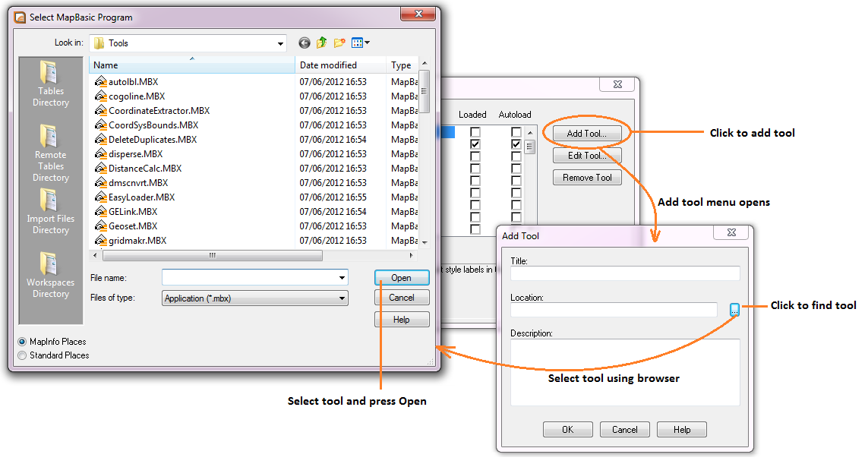Viewport: 868px width, 467px height.
Task: Sort file list by Date modified column
Action: (340, 65)
